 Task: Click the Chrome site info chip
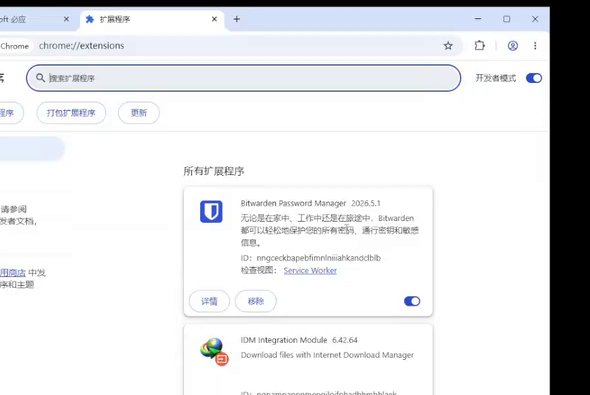(15, 46)
